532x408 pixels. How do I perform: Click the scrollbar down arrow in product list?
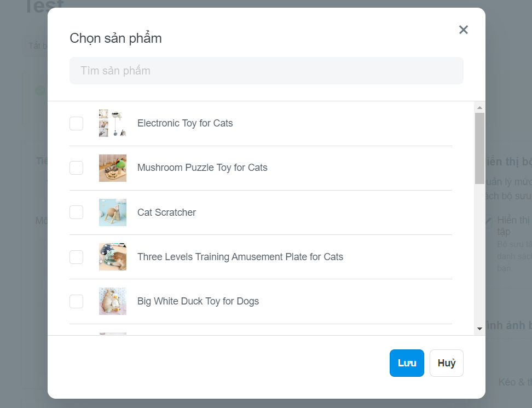[479, 329]
